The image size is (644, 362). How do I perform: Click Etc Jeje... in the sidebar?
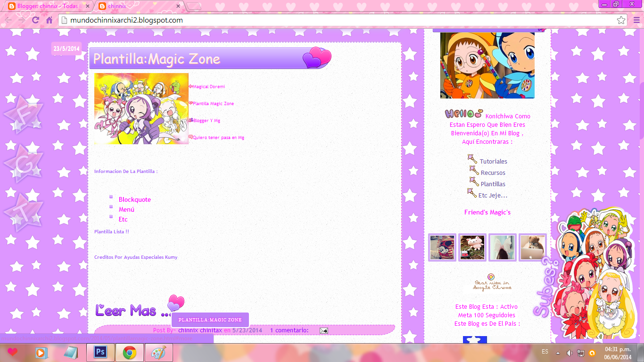(493, 195)
